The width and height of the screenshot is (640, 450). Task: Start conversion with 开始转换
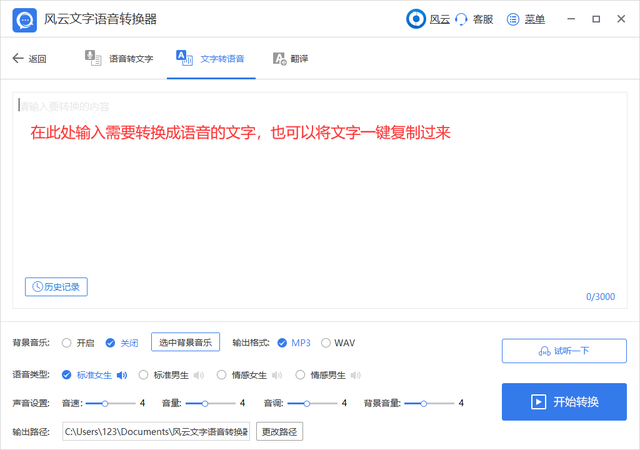coord(564,402)
